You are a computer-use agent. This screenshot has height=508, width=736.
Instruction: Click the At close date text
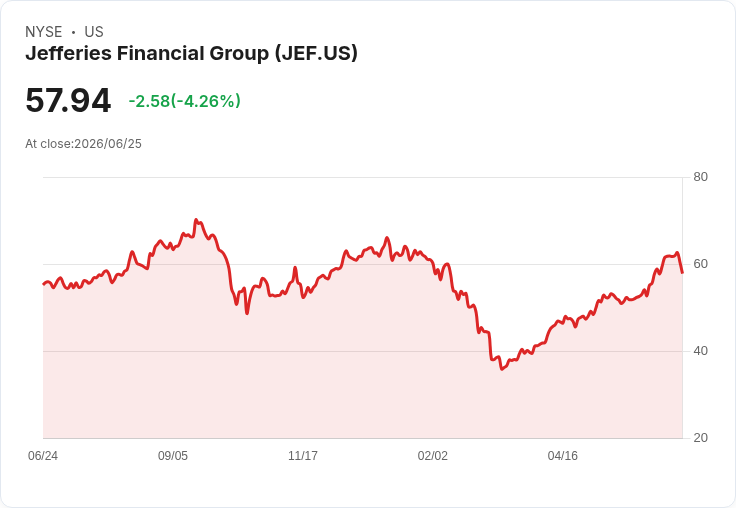pyautogui.click(x=84, y=144)
